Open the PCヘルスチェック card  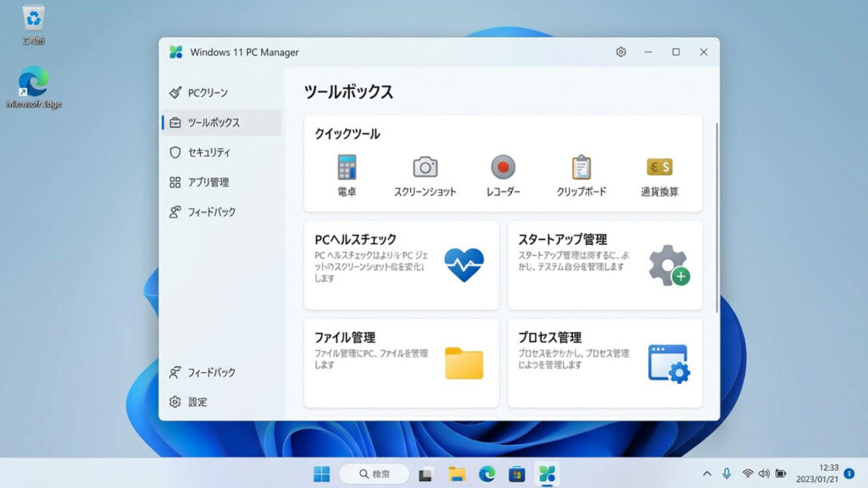(x=401, y=265)
